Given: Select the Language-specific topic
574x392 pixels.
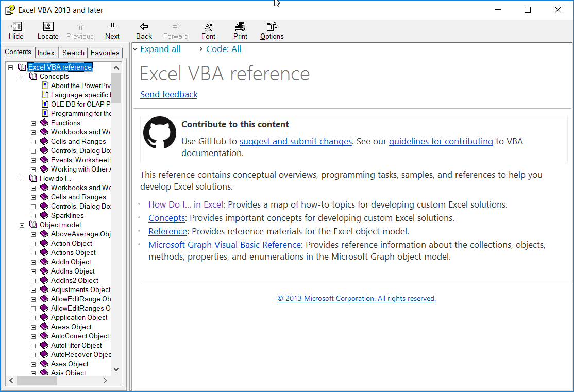Looking at the screenshot, I should [80, 95].
